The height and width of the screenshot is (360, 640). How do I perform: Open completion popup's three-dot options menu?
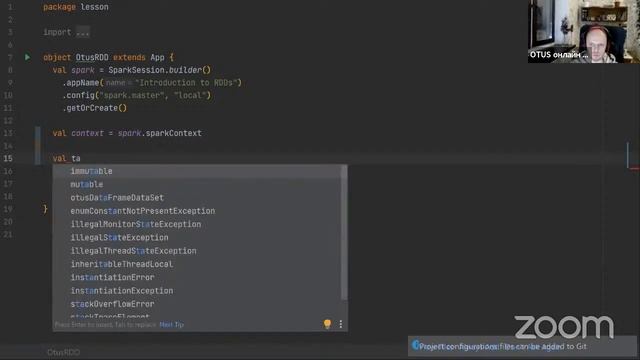[340, 324]
